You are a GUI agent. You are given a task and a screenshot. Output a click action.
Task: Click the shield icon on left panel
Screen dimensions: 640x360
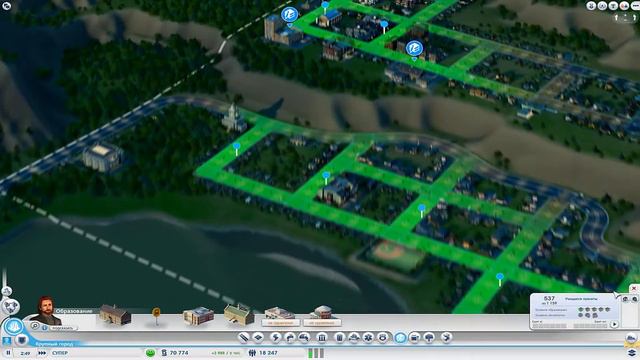tap(22, 340)
